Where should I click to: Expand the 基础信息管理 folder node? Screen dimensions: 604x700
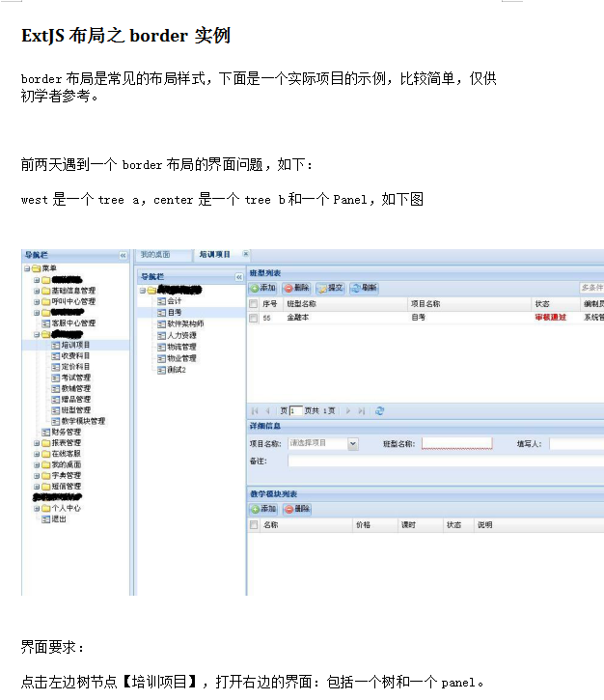click(37, 290)
